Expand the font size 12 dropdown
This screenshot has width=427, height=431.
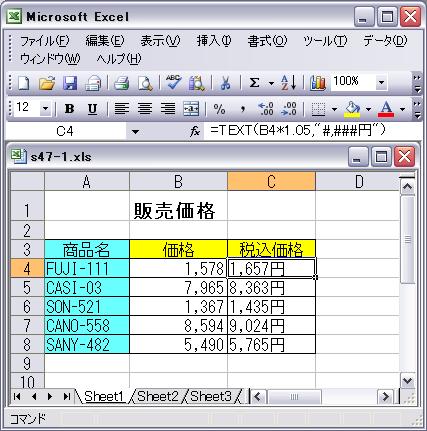45,109
